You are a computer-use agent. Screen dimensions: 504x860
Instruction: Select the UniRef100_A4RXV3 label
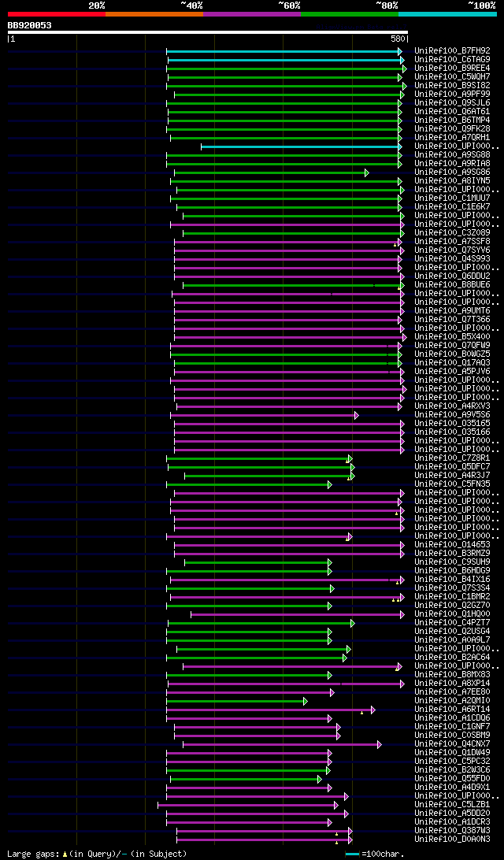tap(453, 406)
